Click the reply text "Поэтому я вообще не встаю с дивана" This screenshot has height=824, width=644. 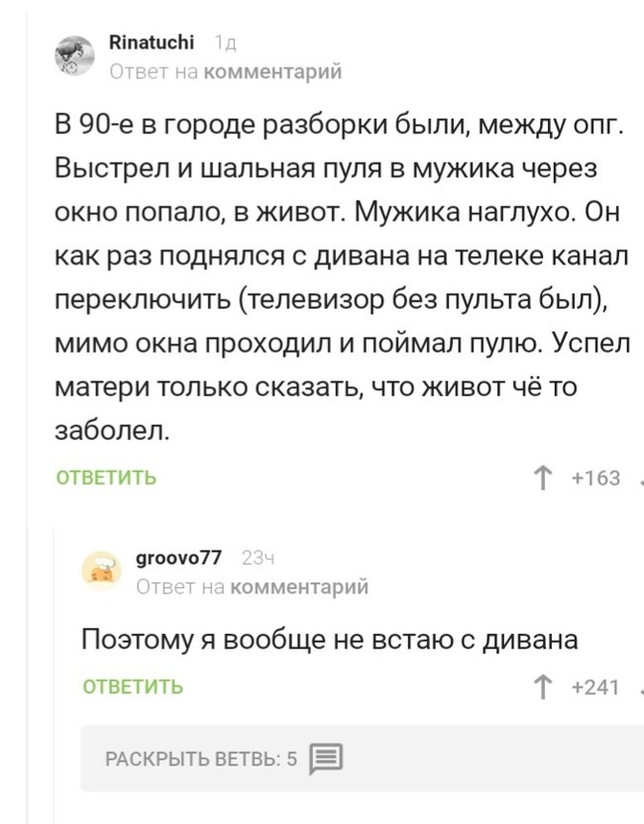click(329, 640)
